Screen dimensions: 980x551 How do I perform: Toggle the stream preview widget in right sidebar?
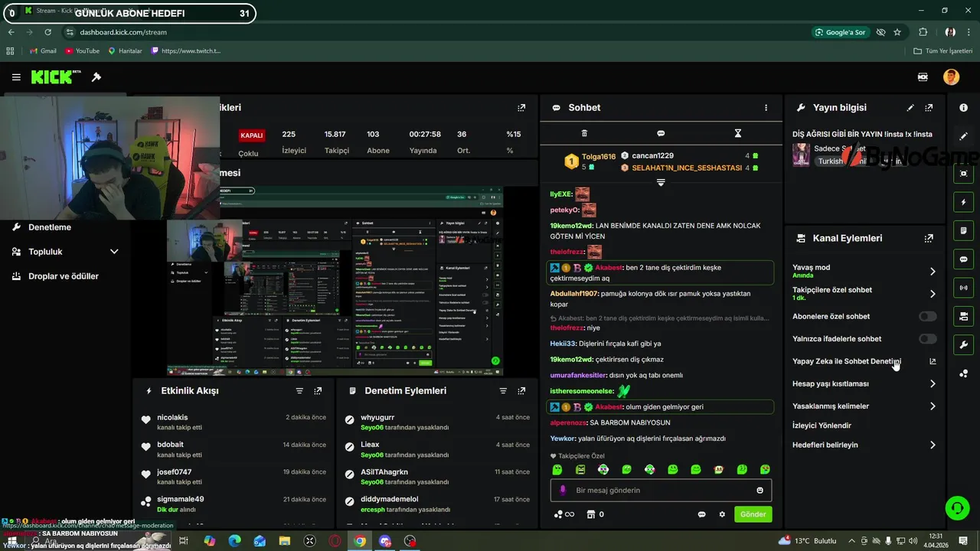963,174
